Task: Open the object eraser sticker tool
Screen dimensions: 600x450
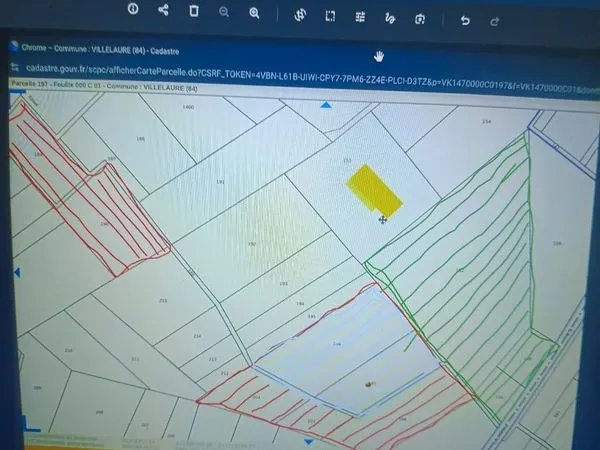Action: pyautogui.click(x=420, y=19)
